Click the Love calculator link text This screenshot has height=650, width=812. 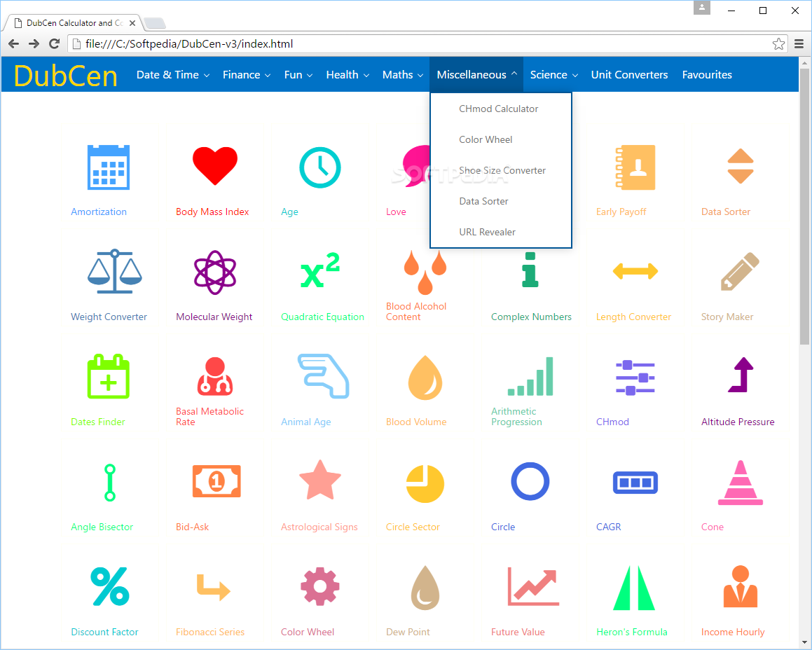396,212
